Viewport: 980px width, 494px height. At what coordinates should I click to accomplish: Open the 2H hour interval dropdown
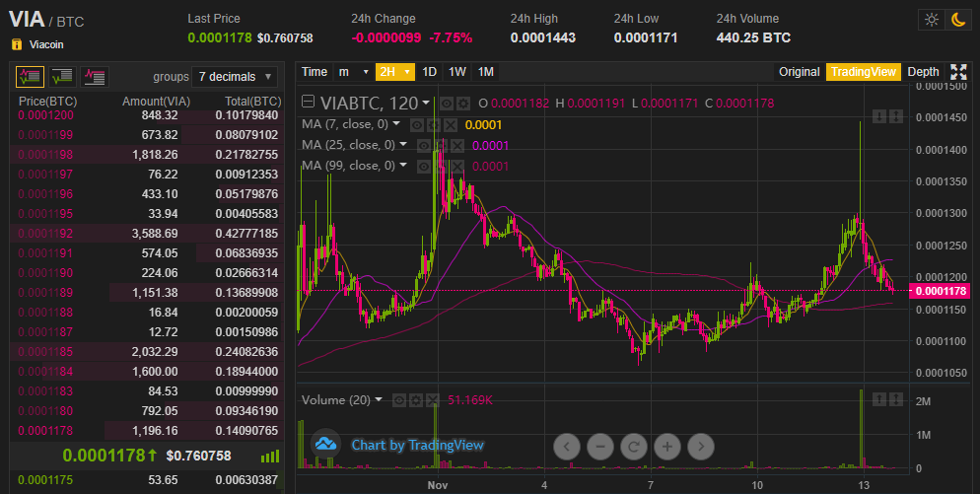[x=395, y=72]
